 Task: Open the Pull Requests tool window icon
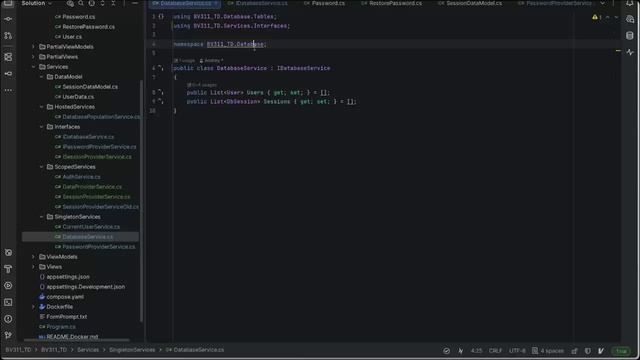pos(8,36)
